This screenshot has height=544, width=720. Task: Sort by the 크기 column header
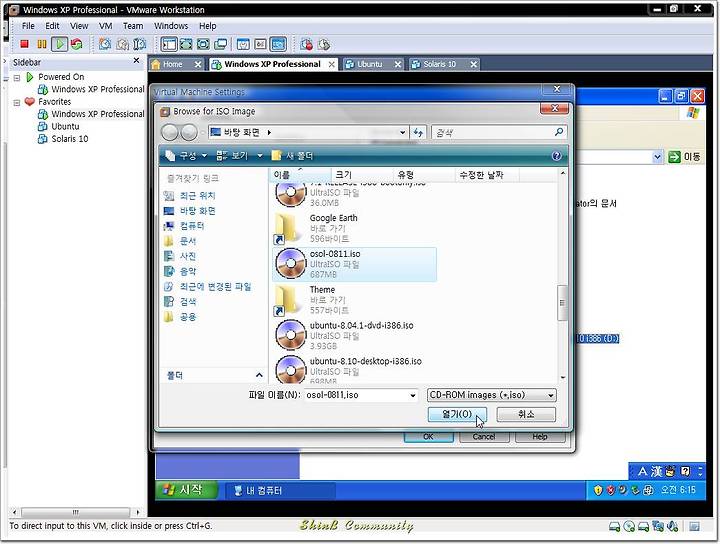click(x=362, y=174)
